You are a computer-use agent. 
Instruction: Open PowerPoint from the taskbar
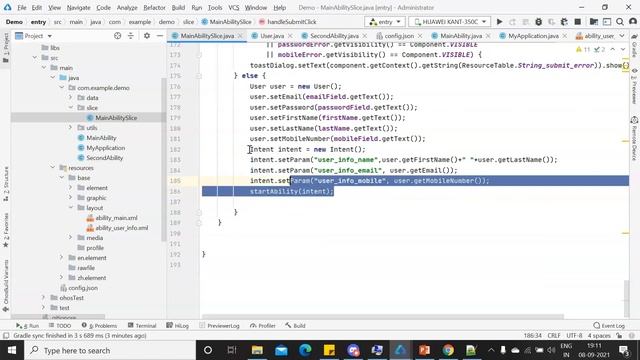(424, 350)
